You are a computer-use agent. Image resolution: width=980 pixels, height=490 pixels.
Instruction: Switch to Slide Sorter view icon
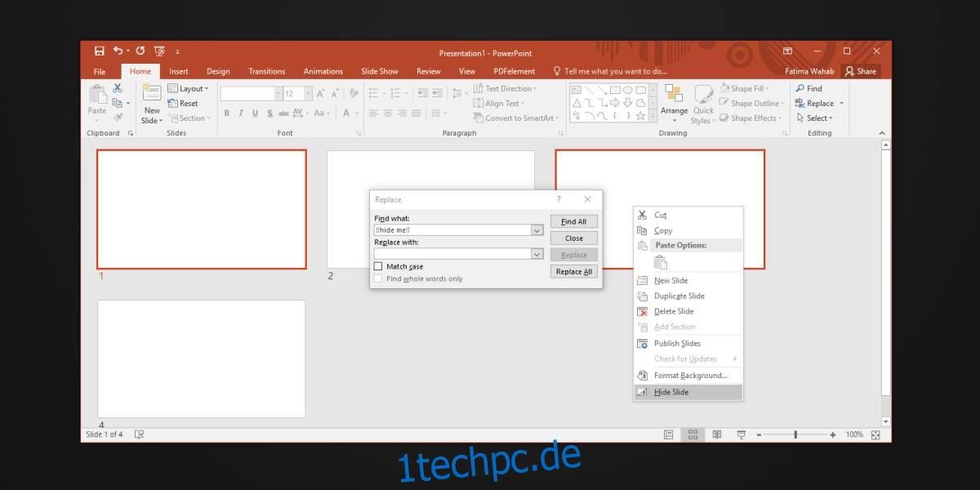pos(693,434)
